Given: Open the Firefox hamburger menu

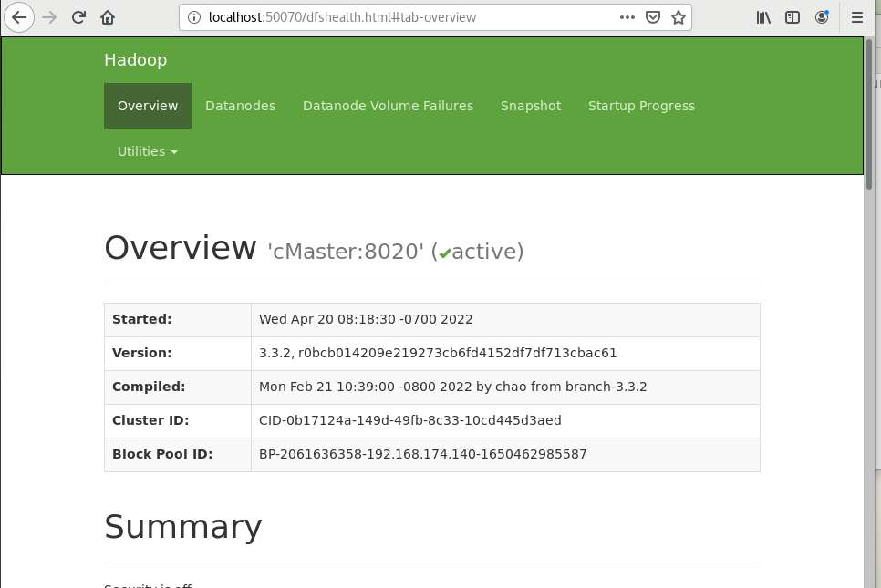Looking at the screenshot, I should (857, 17).
